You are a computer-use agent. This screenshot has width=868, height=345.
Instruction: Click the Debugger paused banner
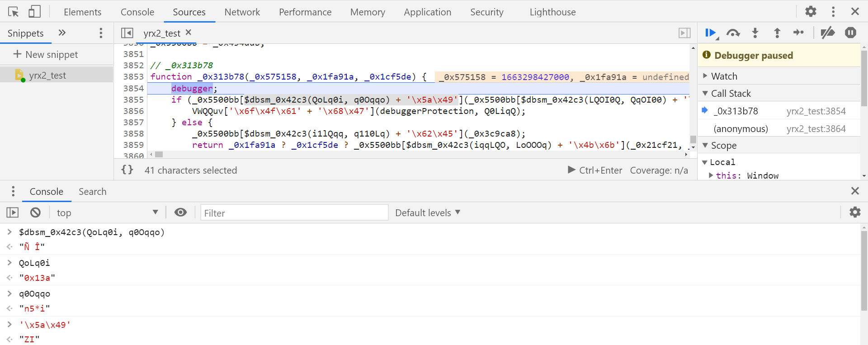click(779, 55)
